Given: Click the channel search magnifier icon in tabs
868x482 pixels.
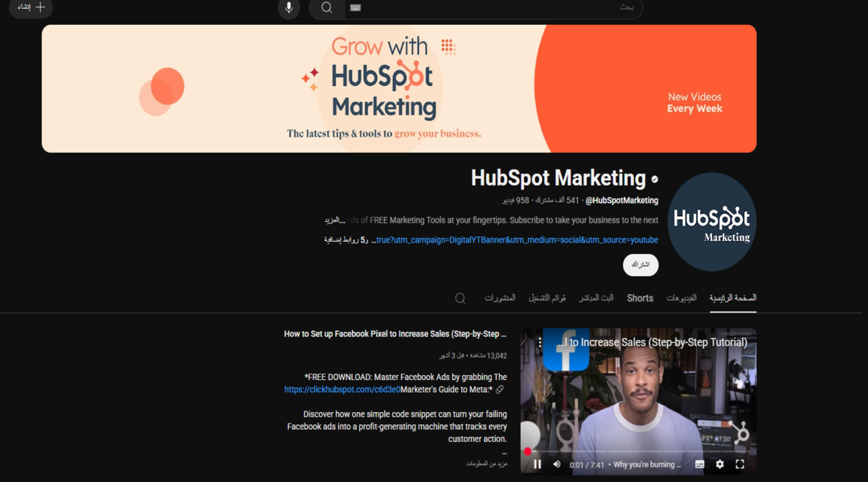Looking at the screenshot, I should coord(460,298).
